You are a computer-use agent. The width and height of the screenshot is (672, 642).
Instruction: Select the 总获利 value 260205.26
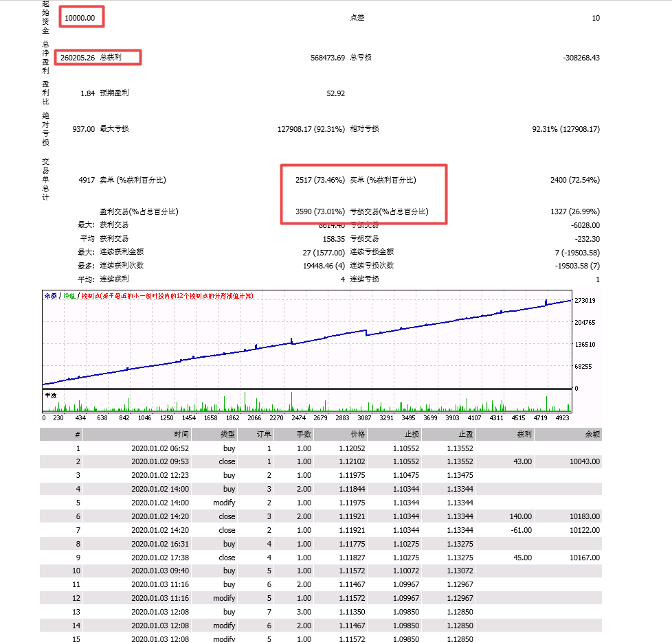coord(82,58)
